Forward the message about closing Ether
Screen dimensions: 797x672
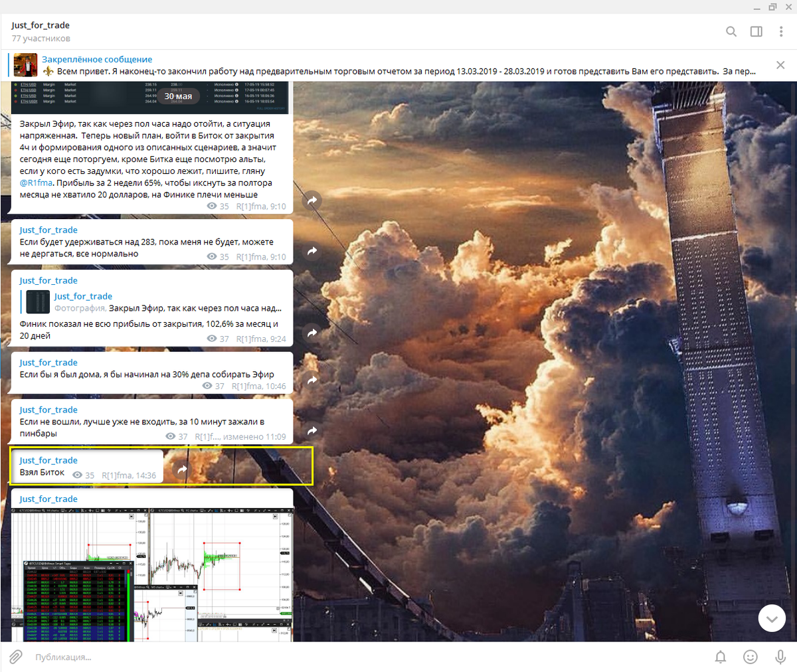tap(313, 201)
